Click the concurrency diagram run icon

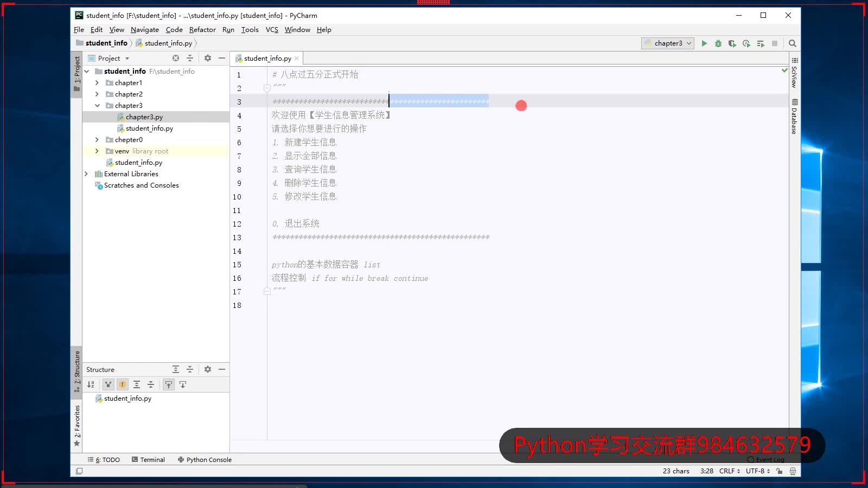(761, 43)
